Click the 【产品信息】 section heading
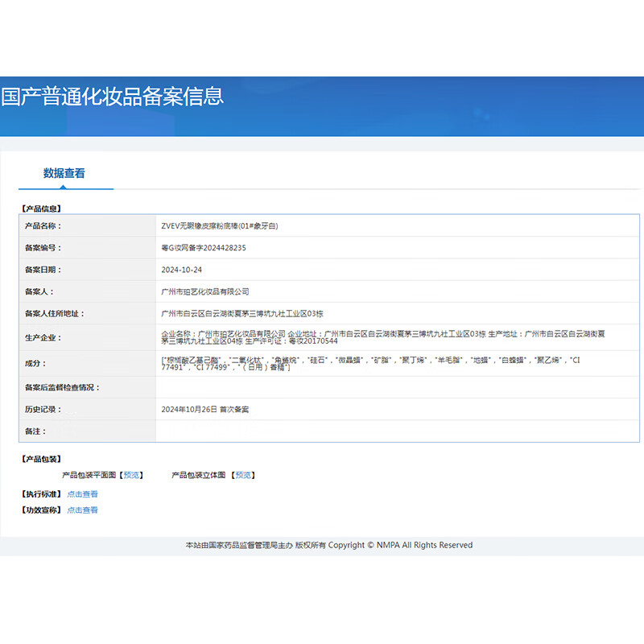 pos(40,208)
